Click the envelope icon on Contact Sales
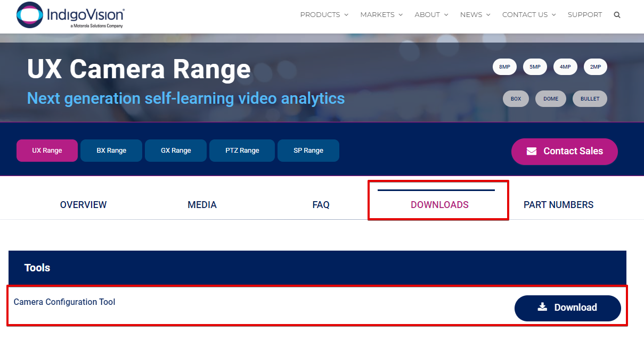Screen dimensions: 644x340 click(532, 152)
